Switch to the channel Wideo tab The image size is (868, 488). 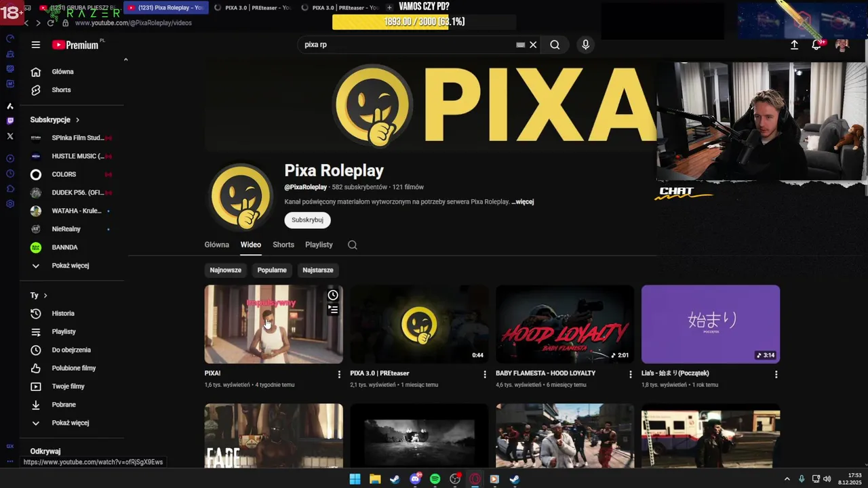point(251,245)
